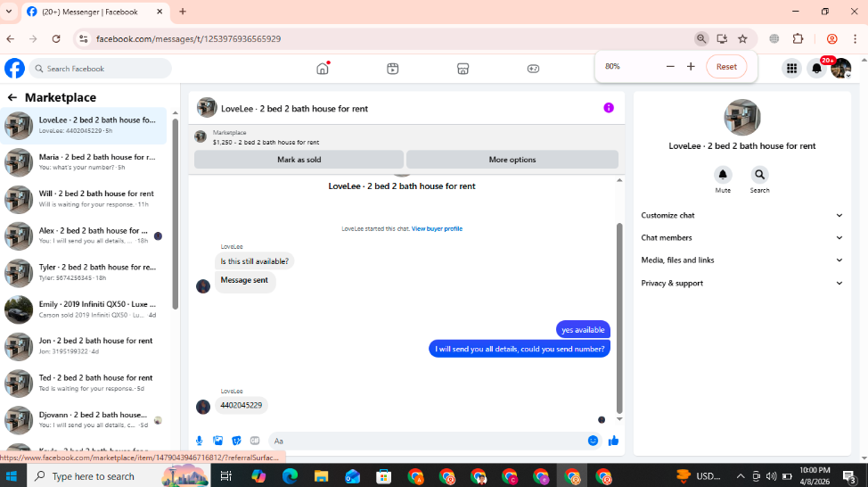This screenshot has width=868, height=487.
Task: Click More options button
Action: pyautogui.click(x=512, y=160)
